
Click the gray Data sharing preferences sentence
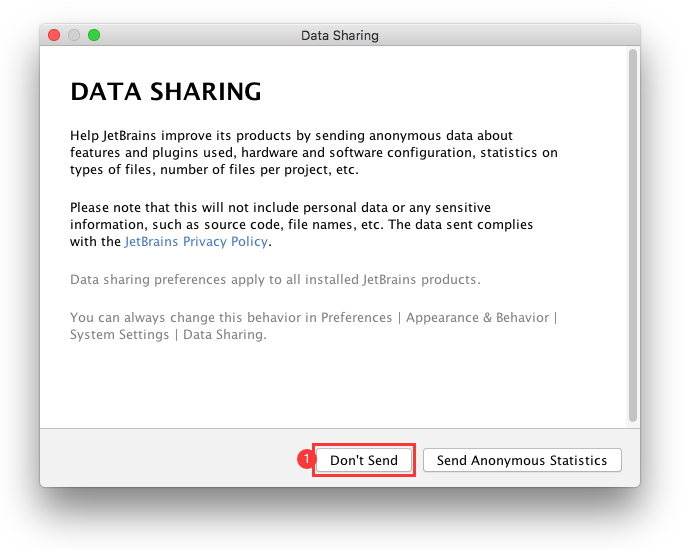pyautogui.click(x=275, y=279)
